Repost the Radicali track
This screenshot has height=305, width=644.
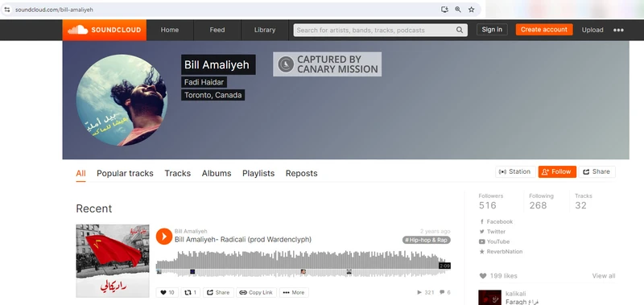(191, 292)
